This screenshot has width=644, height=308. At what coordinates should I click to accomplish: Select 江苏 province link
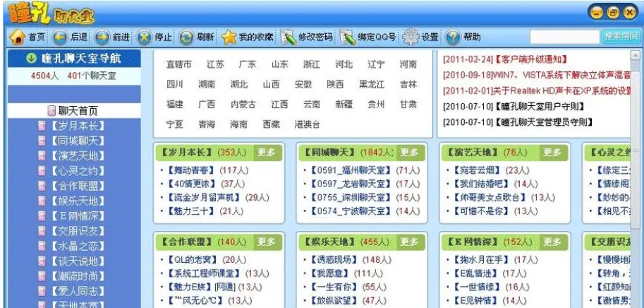pos(215,64)
